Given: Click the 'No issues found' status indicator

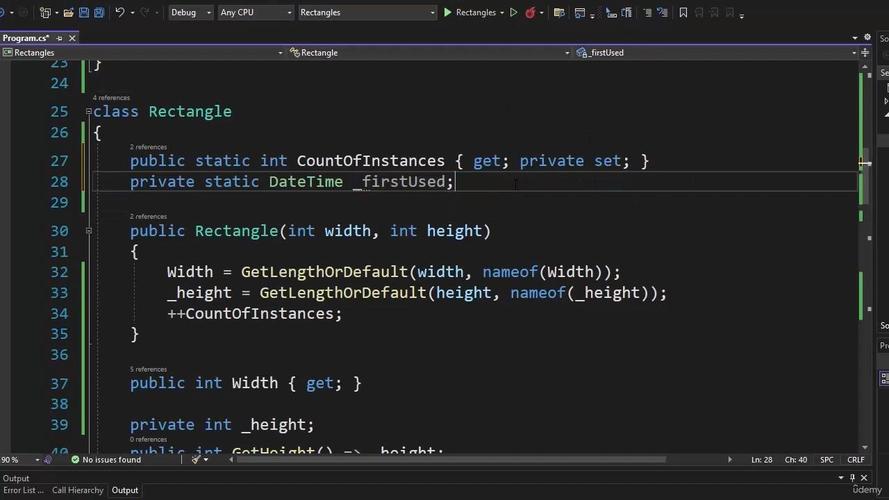Looking at the screenshot, I should [106, 460].
